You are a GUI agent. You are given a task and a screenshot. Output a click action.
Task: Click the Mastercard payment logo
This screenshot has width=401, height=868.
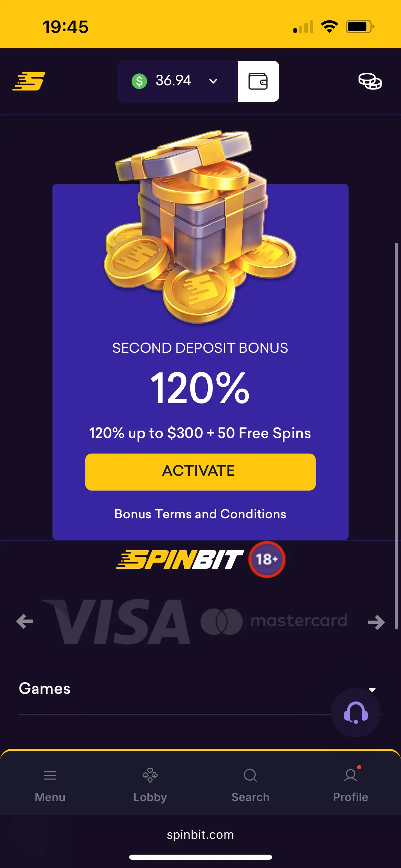274,621
